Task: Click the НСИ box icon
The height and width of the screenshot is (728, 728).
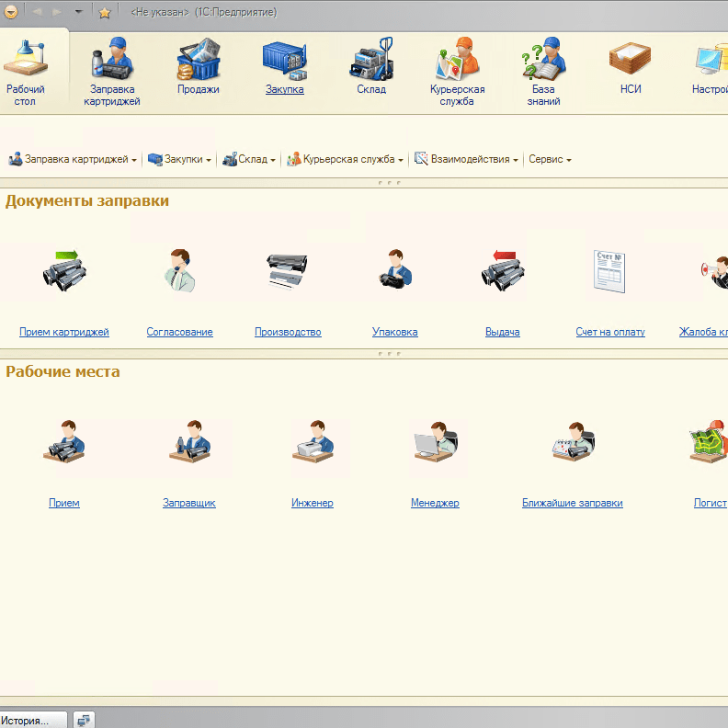Action: [630, 58]
